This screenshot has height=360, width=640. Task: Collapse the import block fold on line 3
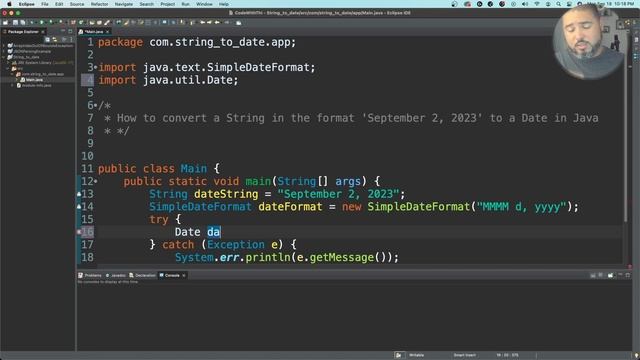click(96, 67)
